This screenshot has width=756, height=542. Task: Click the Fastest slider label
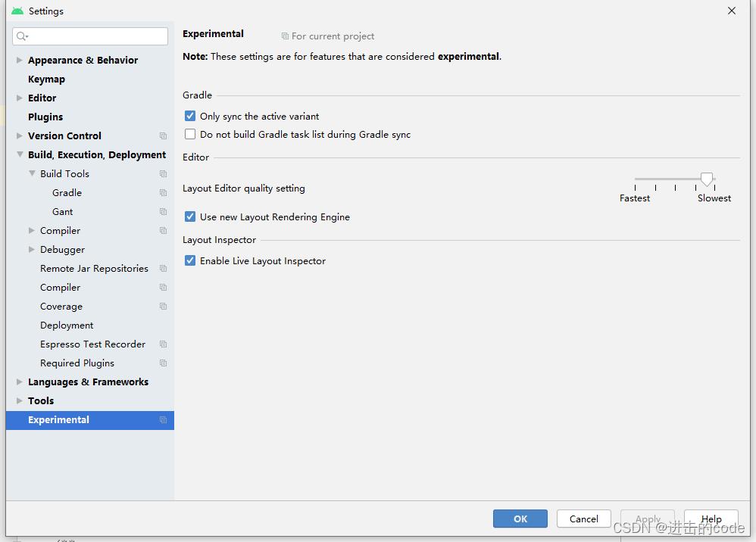635,198
